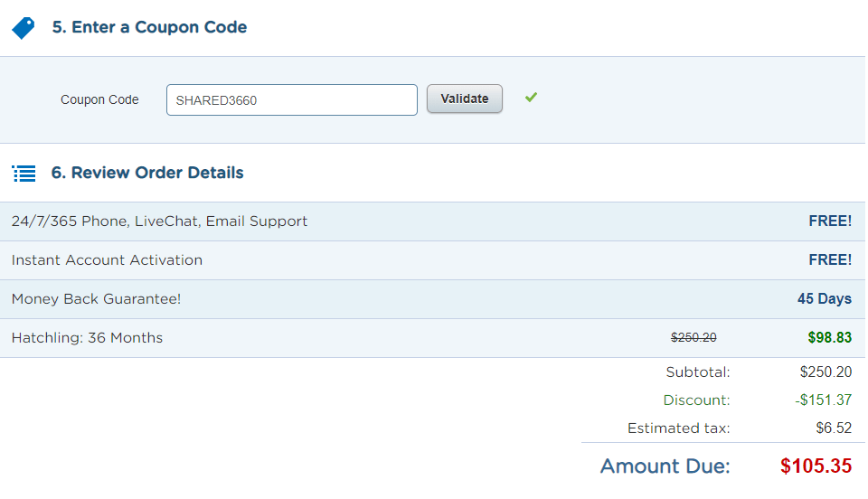Click the Amount Due label
Viewport: 868px width, 499px height.
pos(665,466)
